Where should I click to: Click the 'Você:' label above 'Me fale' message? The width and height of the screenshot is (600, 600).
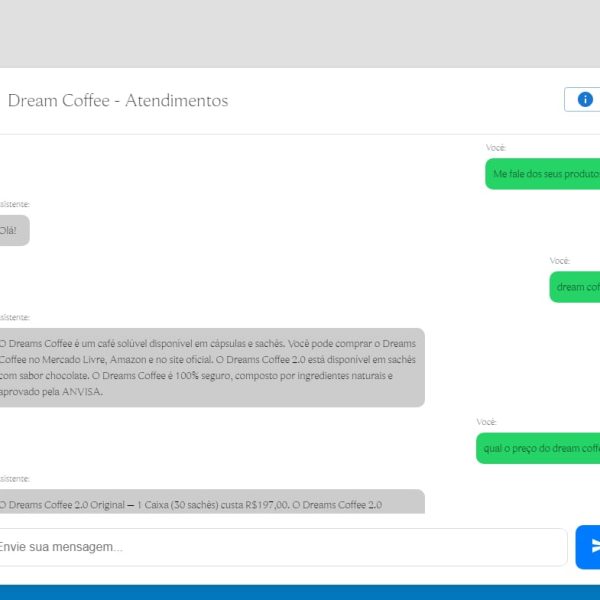(x=496, y=148)
